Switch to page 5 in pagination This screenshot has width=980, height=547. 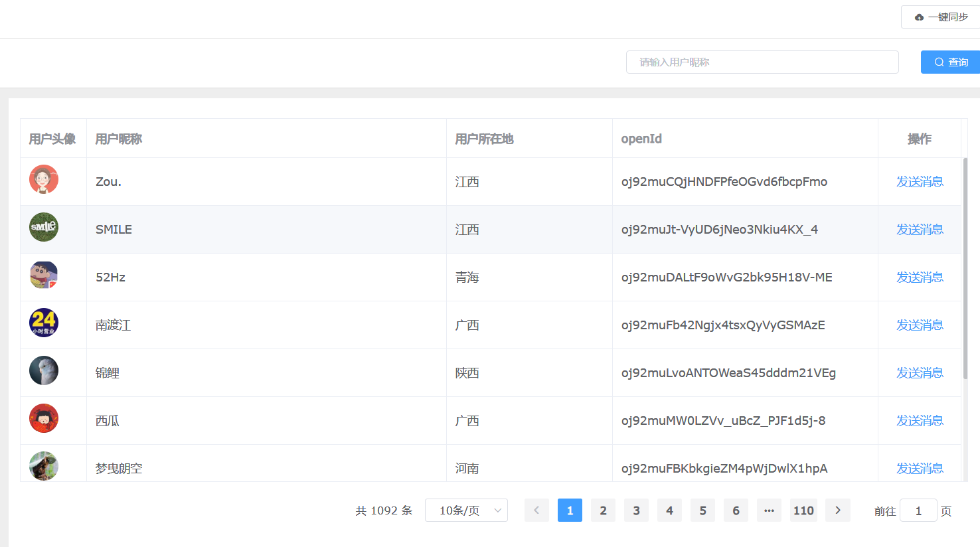coord(702,510)
